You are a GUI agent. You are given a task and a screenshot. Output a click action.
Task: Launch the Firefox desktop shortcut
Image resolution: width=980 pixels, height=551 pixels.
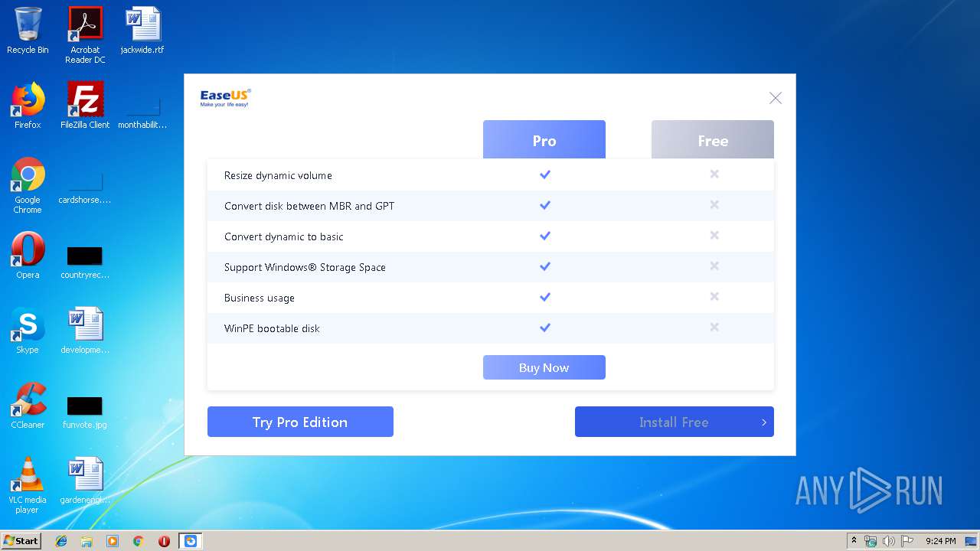[x=28, y=106]
